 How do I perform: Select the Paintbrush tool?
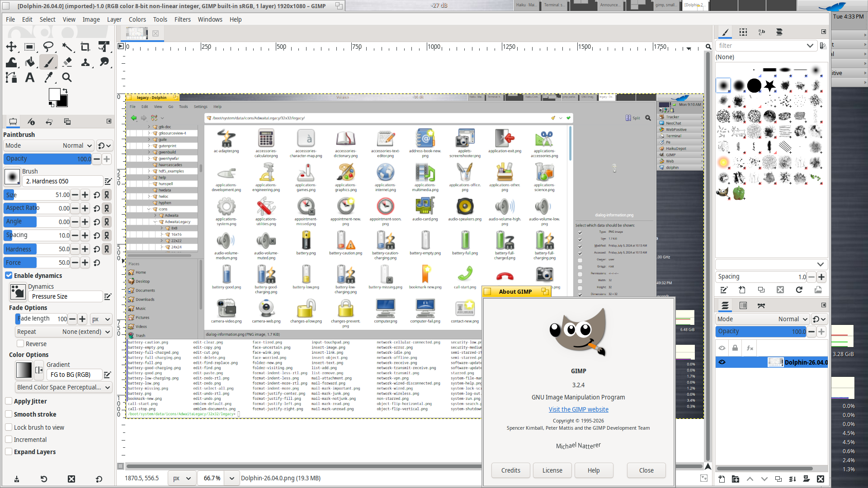(48, 62)
